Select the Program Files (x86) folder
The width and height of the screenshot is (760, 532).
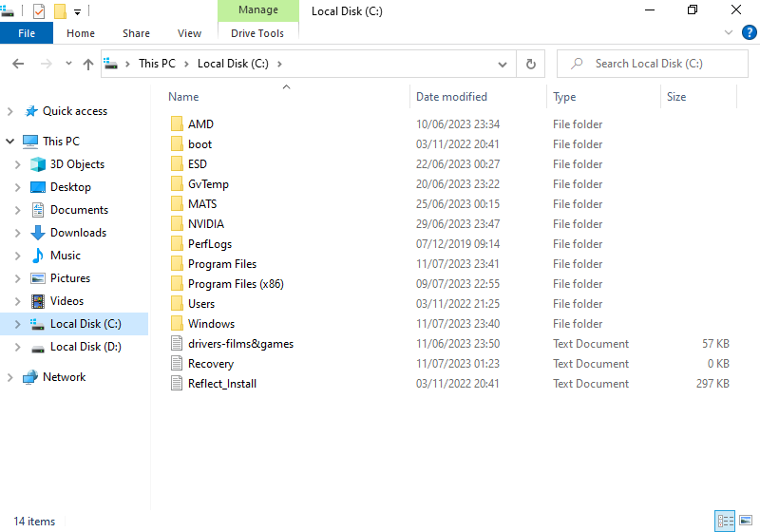[236, 283]
